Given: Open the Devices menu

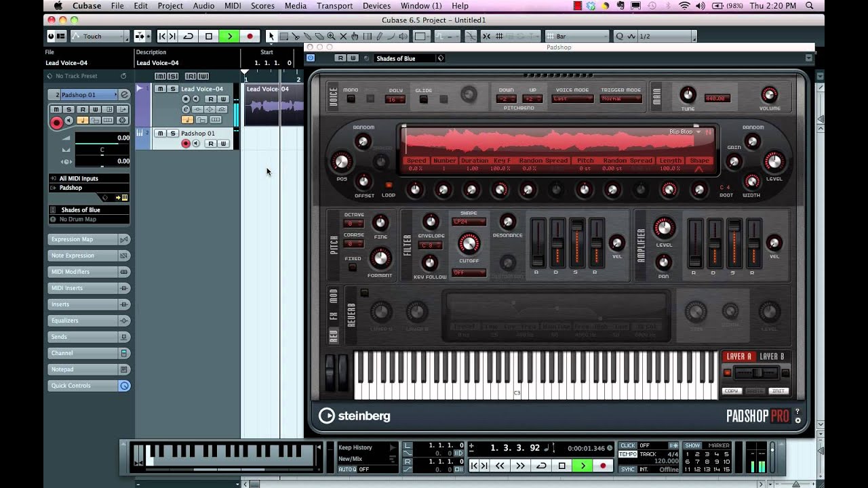Looking at the screenshot, I should pos(376,6).
